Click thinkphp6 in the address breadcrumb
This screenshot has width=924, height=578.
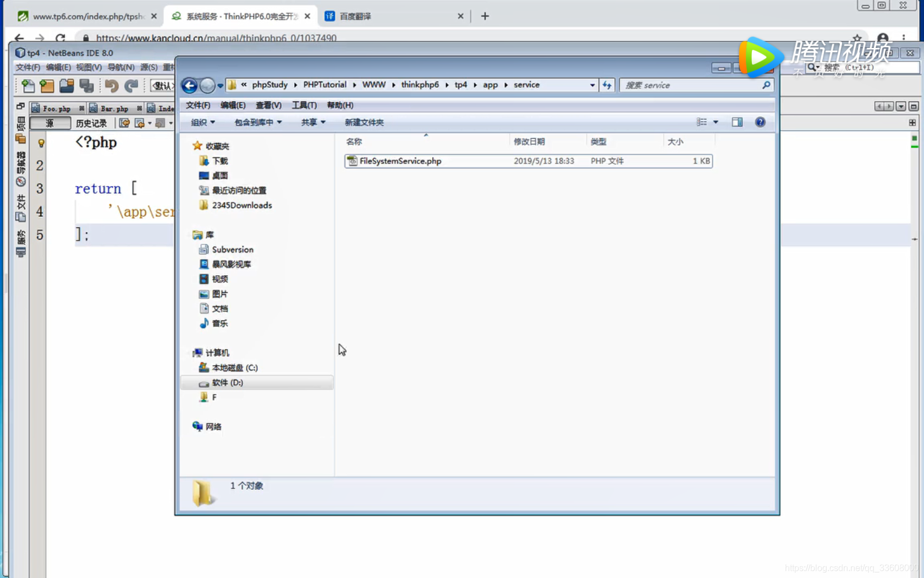pyautogui.click(x=420, y=85)
